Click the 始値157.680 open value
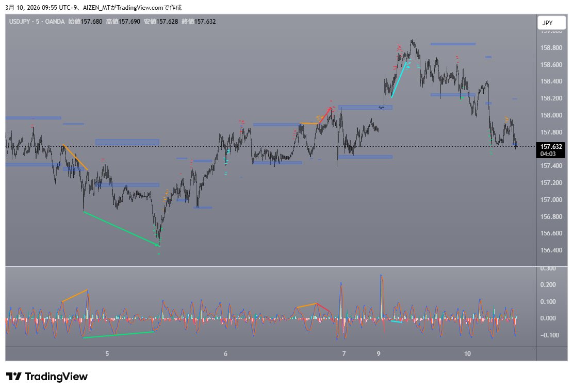573x392 pixels. coord(85,22)
